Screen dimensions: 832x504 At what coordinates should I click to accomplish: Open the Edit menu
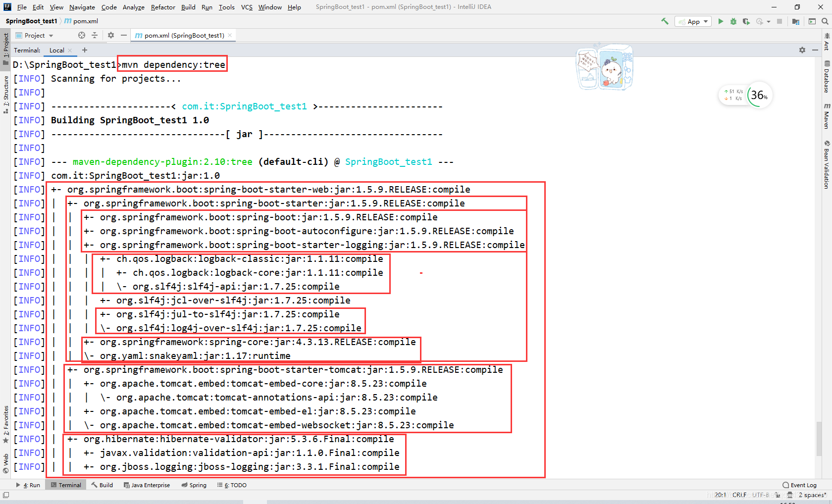coord(38,7)
